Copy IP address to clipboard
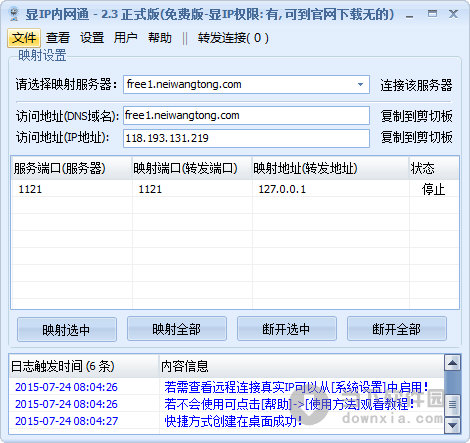 pos(416,137)
